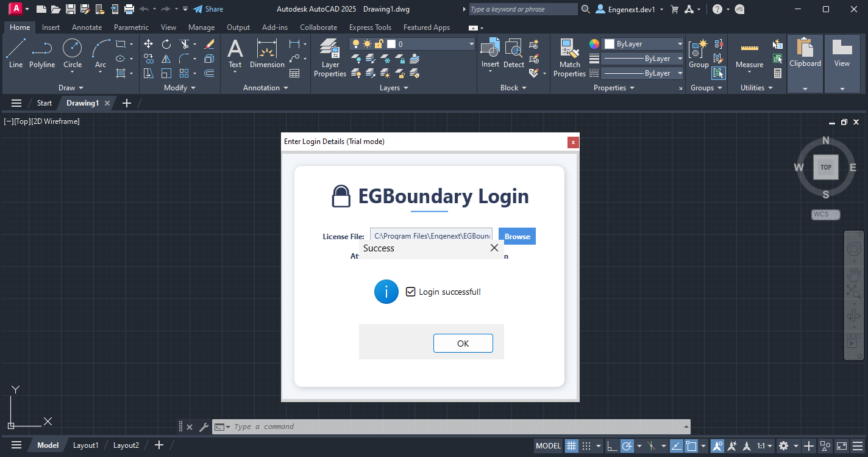Open the WCS coordinate system dropdown
Viewport: 868px width, 457px height.
(x=826, y=214)
